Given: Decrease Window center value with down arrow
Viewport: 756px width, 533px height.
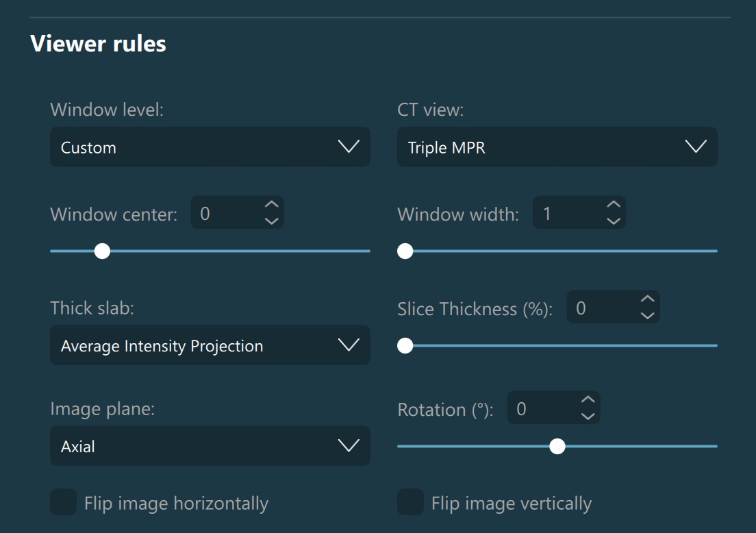Looking at the screenshot, I should [x=271, y=221].
